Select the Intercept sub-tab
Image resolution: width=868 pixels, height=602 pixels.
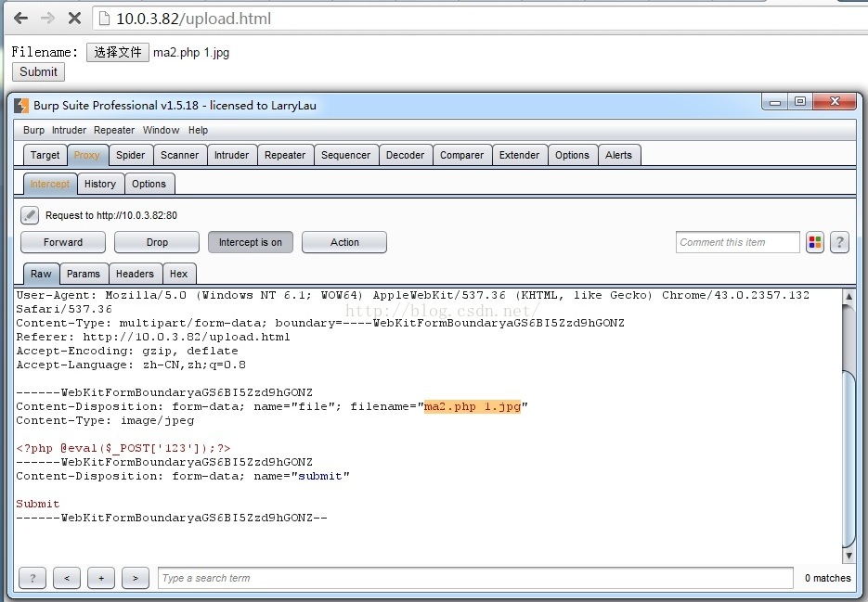coord(50,185)
